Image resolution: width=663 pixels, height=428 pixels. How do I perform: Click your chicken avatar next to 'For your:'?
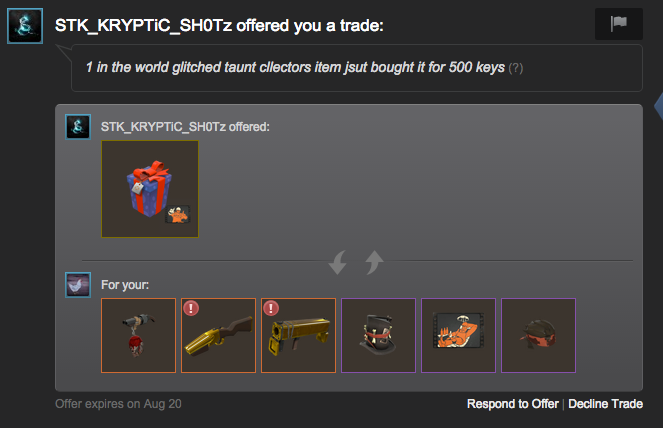78,285
